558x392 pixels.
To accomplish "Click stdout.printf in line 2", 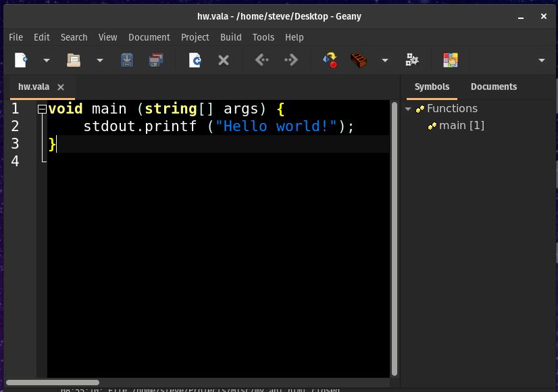I will [x=140, y=126].
